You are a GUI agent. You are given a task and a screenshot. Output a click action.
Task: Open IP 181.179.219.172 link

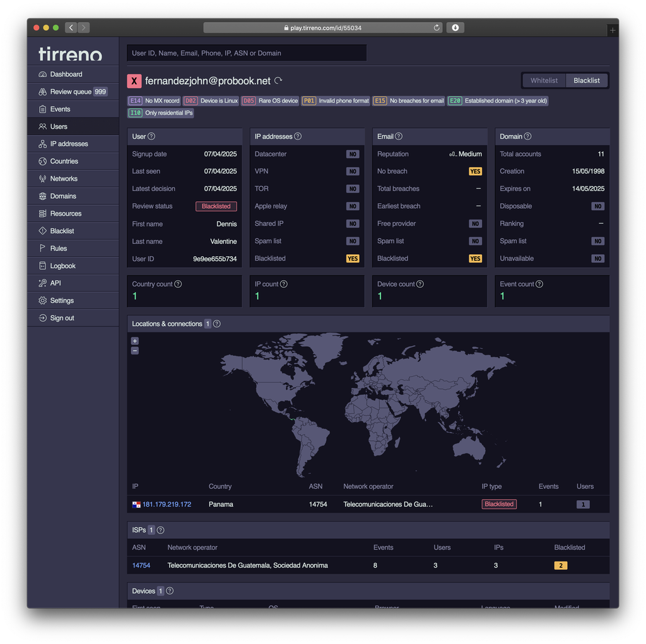[167, 505]
